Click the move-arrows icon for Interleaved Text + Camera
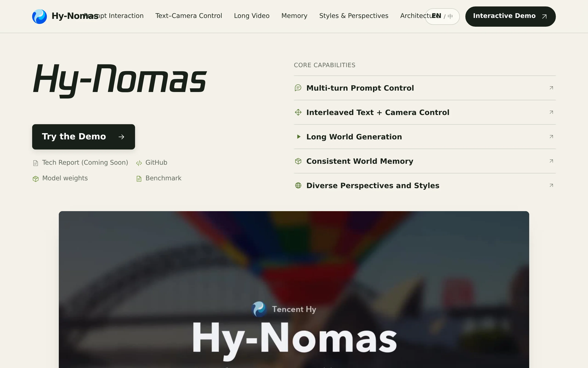This screenshot has width=588, height=368. pyautogui.click(x=298, y=112)
